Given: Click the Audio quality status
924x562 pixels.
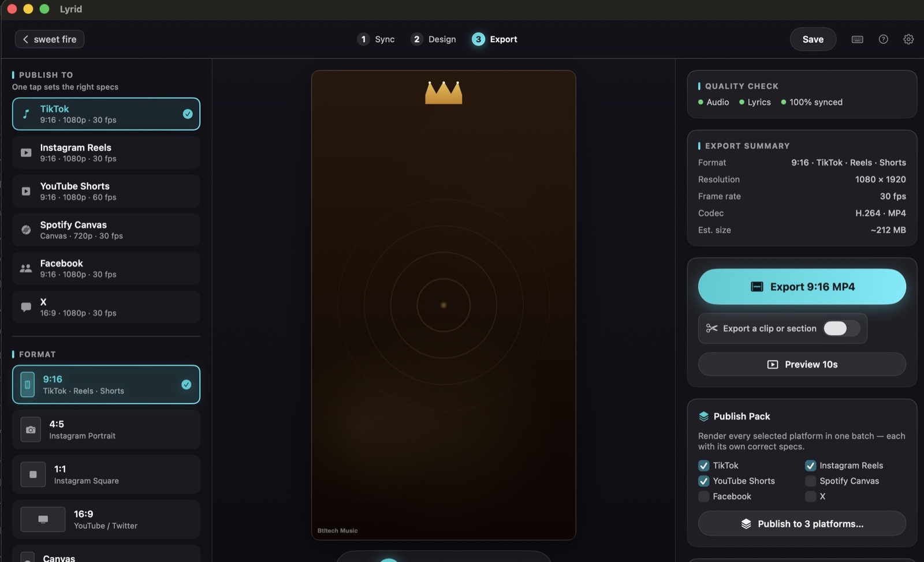Looking at the screenshot, I should coord(713,102).
